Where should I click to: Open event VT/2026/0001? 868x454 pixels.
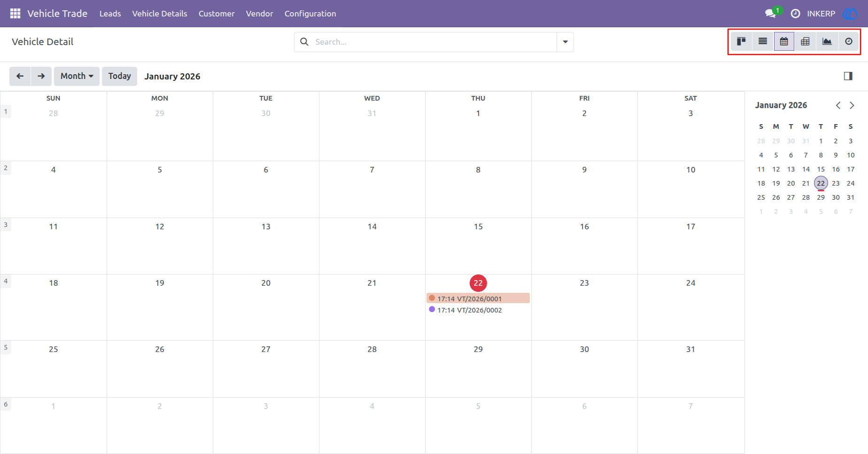(x=478, y=298)
